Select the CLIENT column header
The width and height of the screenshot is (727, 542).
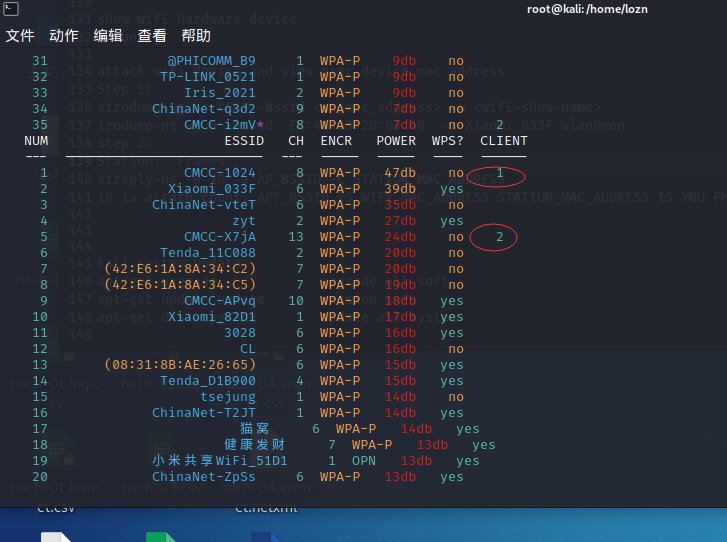504,141
